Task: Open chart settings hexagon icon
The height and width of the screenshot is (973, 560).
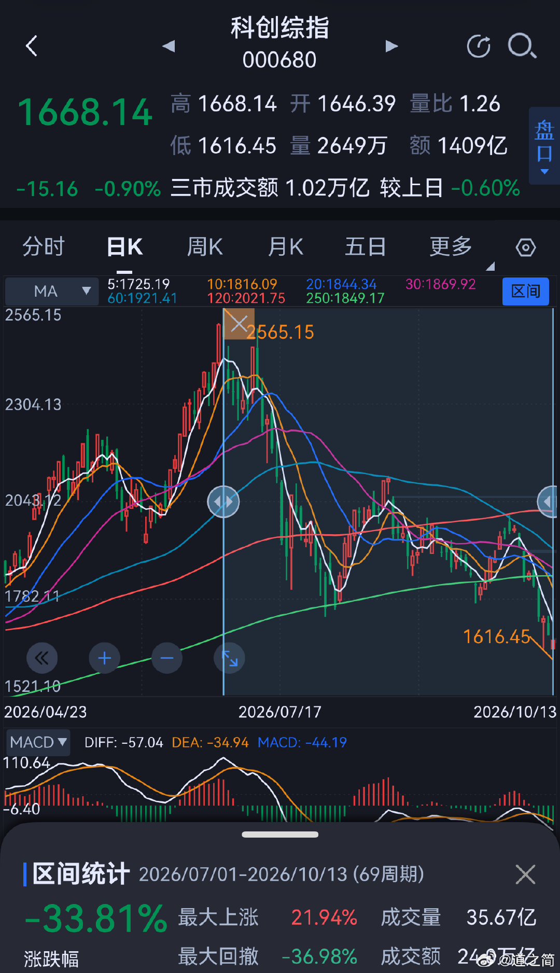Action: [x=526, y=247]
